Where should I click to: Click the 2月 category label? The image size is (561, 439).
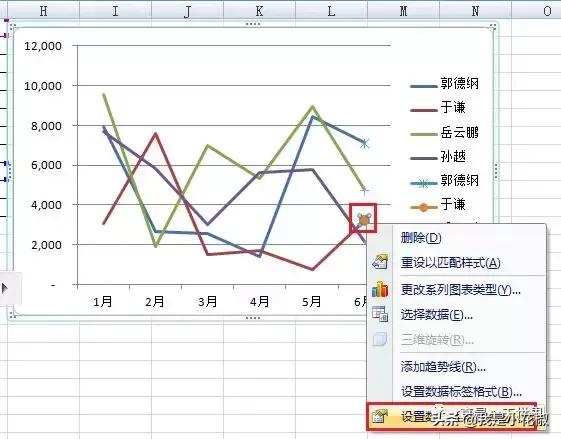(155, 302)
